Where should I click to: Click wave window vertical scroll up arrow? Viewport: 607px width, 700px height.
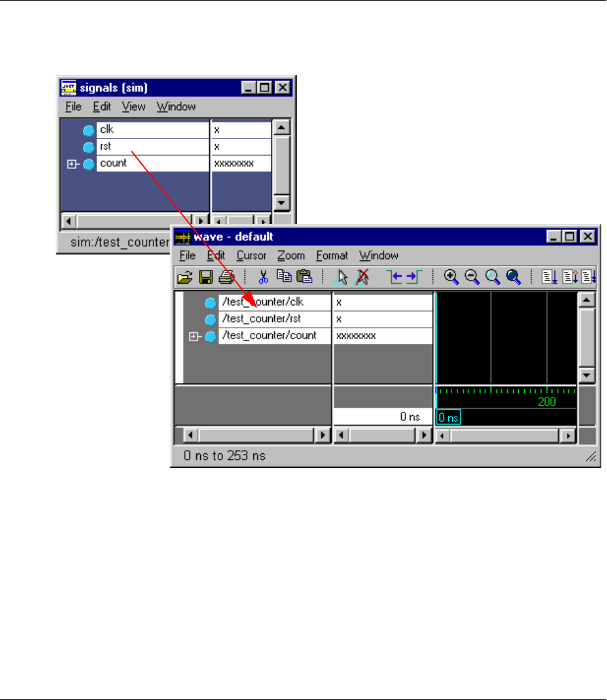click(586, 300)
